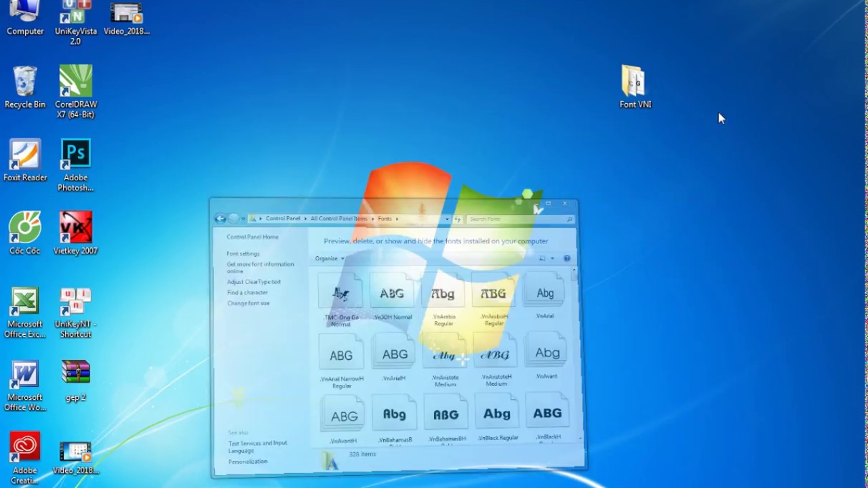
Task: Select the .VnAvantH font family
Action: coord(344,421)
